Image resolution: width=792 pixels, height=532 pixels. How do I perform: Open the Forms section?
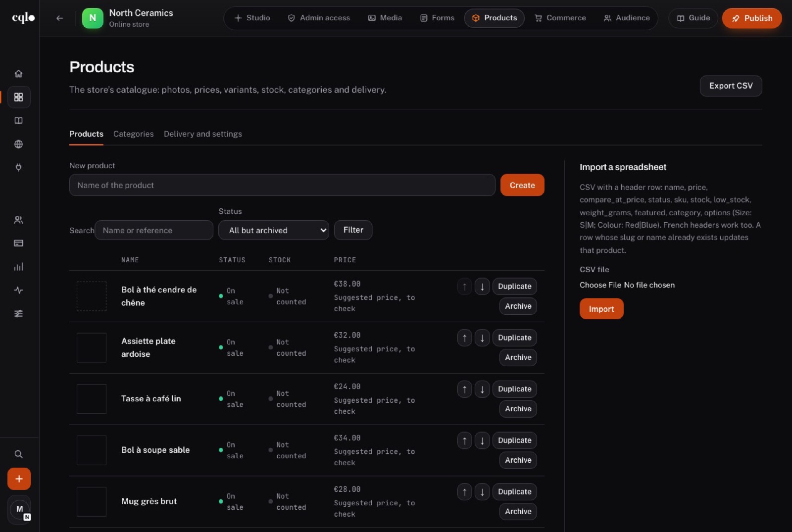(x=437, y=18)
